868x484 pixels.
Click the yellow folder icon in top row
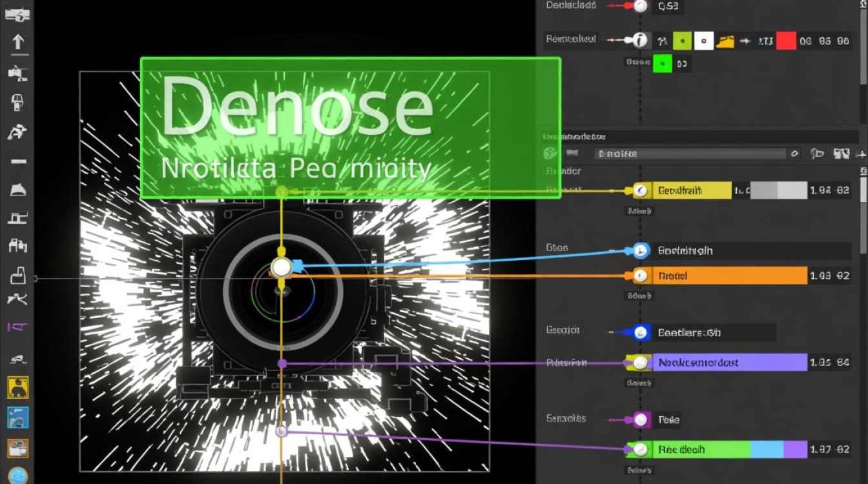coord(726,41)
